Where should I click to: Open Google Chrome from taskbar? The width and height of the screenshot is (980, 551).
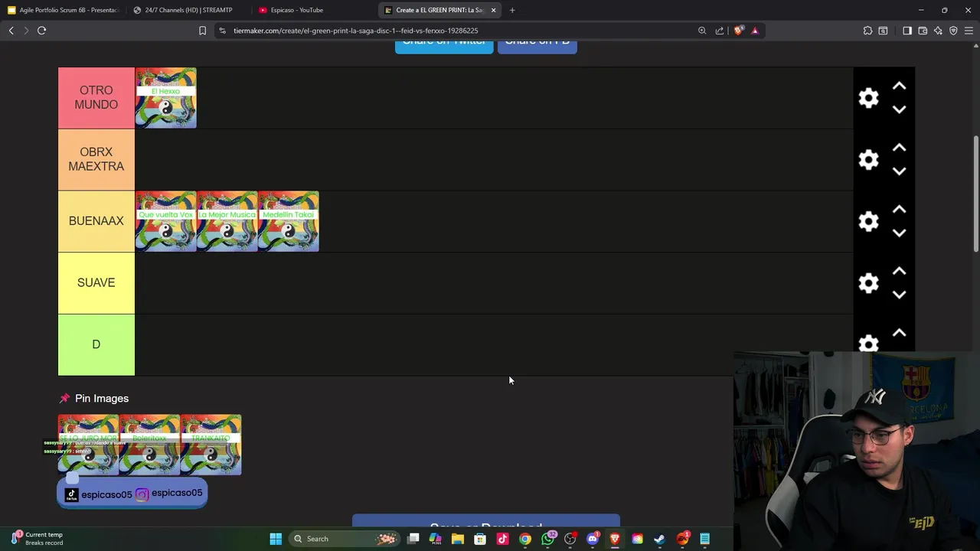tap(525, 539)
